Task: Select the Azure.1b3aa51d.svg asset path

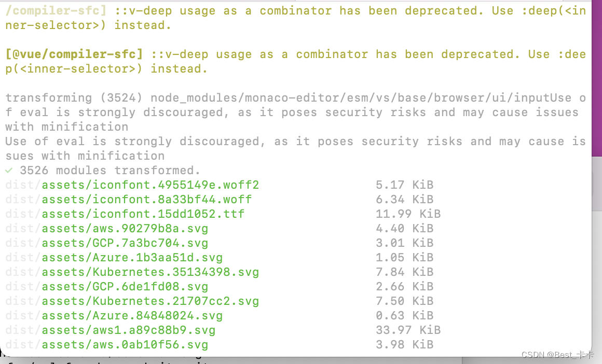Action: pyautogui.click(x=132, y=257)
